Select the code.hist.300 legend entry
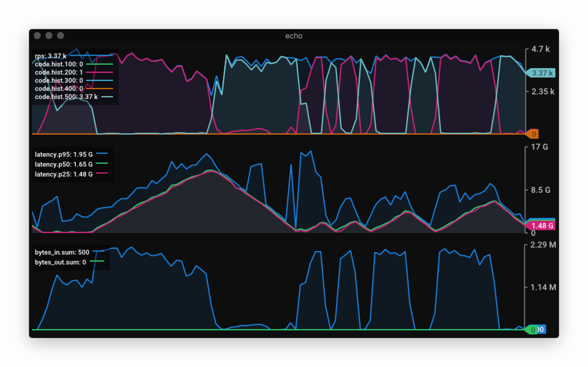588x367 pixels. 59,80
